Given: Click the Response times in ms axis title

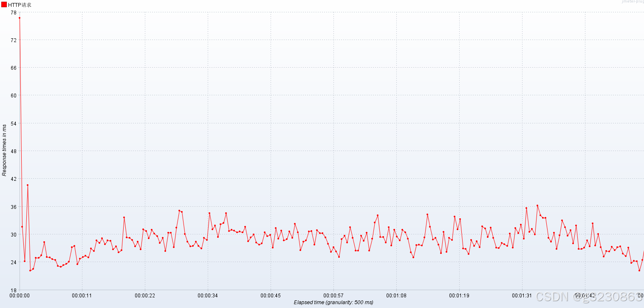Looking at the screenshot, I should point(4,150).
